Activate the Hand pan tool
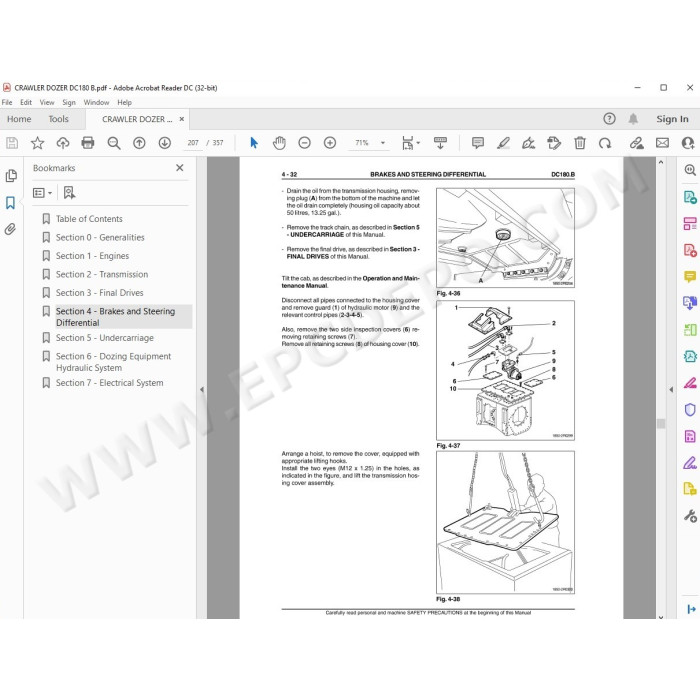The height and width of the screenshot is (700, 700). pos(279,143)
